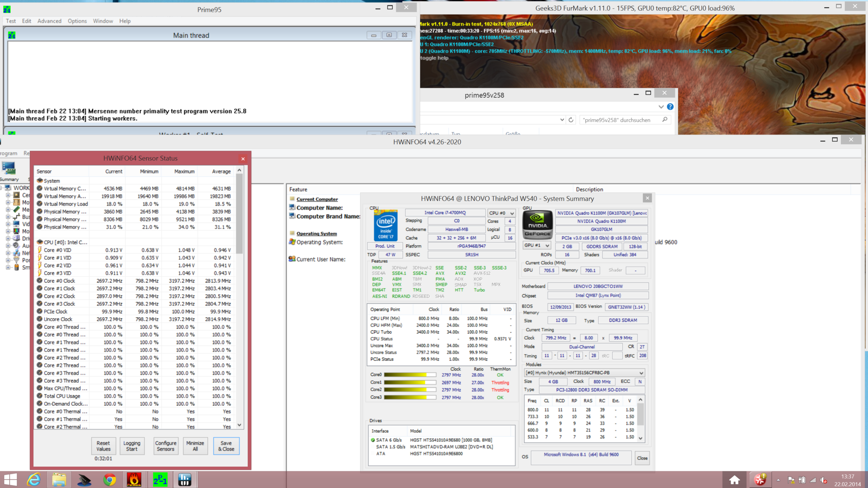This screenshot has width=868, height=488.
Task: Click the refresh icon in Explorer address bar
Action: pos(571,120)
